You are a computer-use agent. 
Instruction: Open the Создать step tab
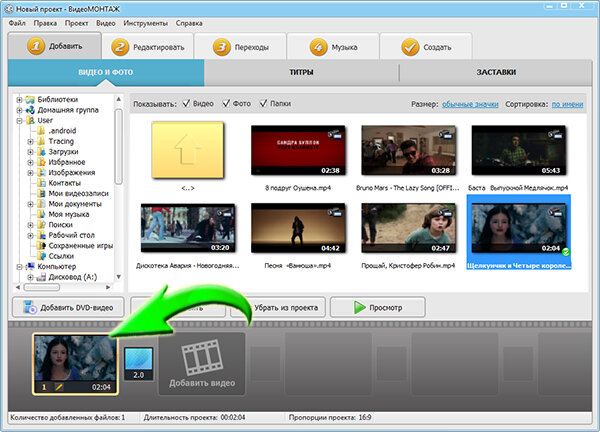426,47
